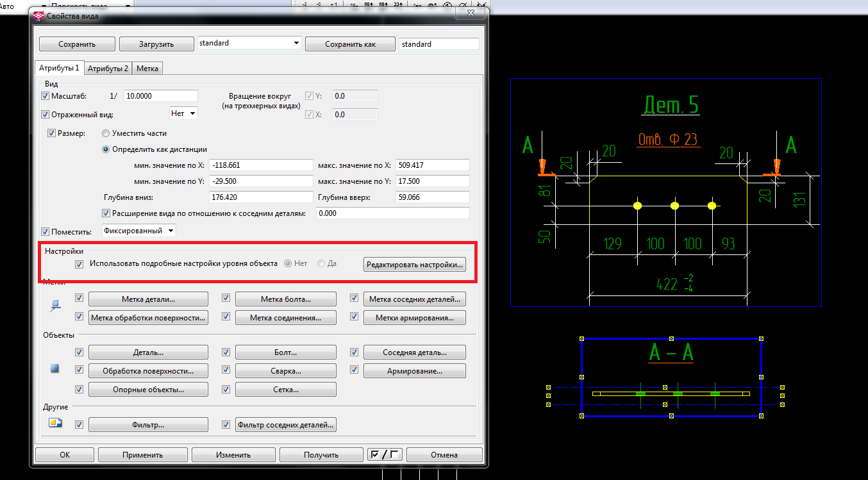
Task: Uncheck the Масштаб checkbox
Action: [x=45, y=96]
